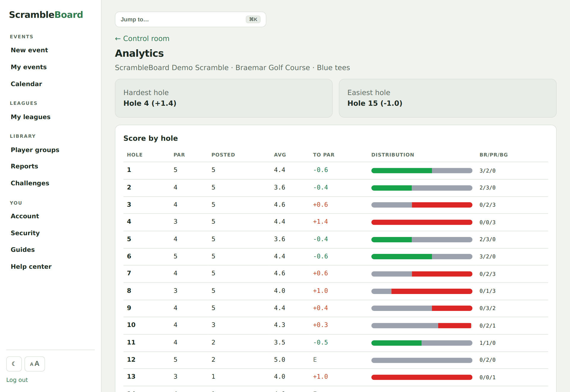Click the 3.5 average value

click(x=280, y=342)
